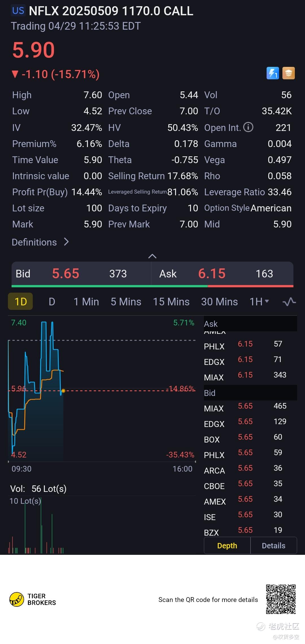Switch chart to 1 Min interval

pyautogui.click(x=86, y=302)
